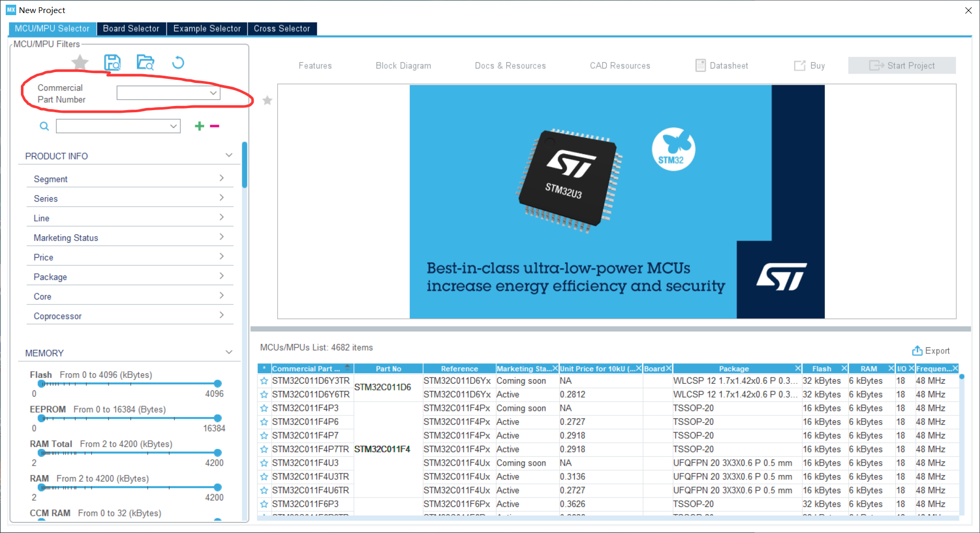Click the Flash slider right handle
The image size is (980, 533).
218,384
